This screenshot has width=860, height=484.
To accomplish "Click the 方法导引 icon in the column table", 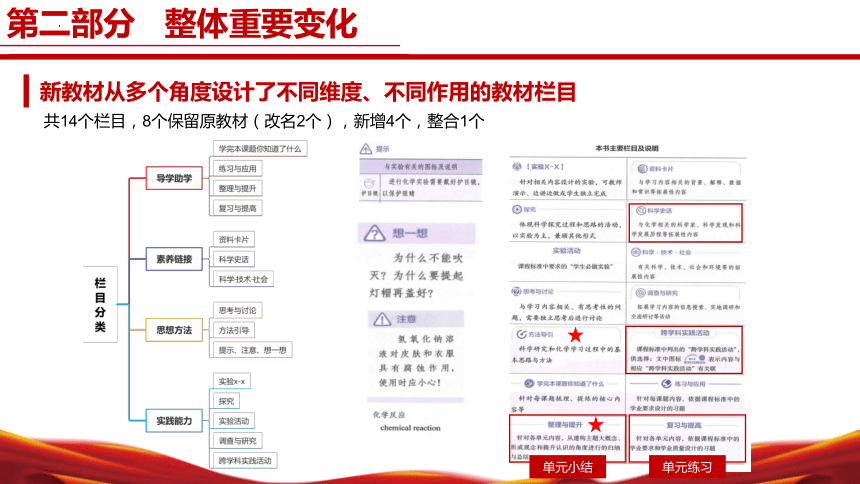I will (x=522, y=334).
